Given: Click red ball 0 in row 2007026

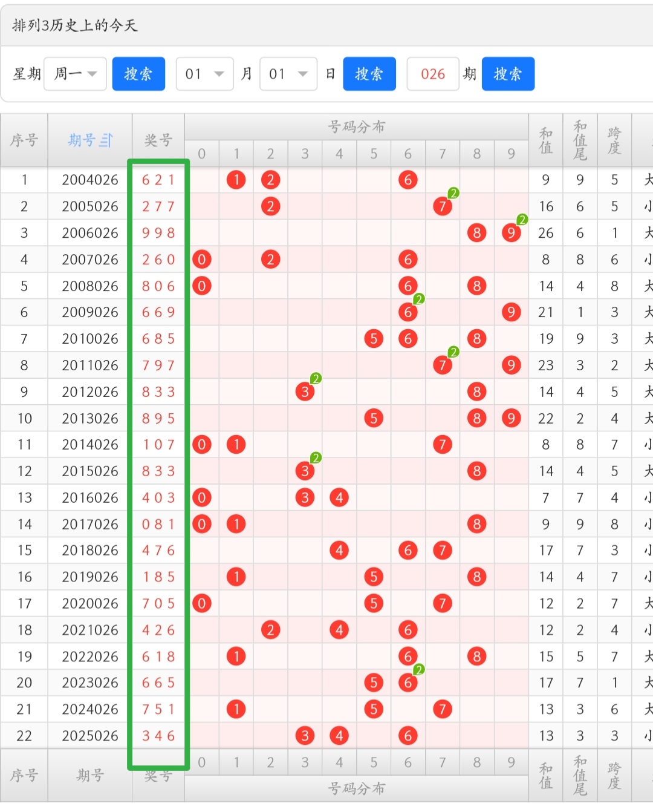Looking at the screenshot, I should tap(202, 260).
